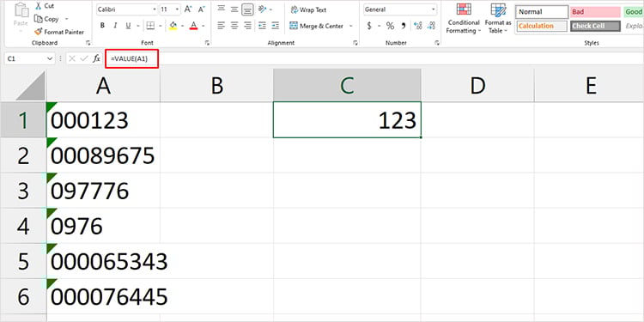644x322 pixels.
Task: Open Format as Table gallery
Action: pos(498,18)
